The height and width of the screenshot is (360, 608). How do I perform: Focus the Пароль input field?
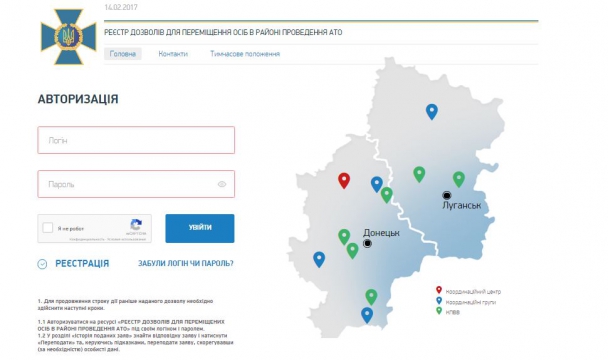pos(136,184)
